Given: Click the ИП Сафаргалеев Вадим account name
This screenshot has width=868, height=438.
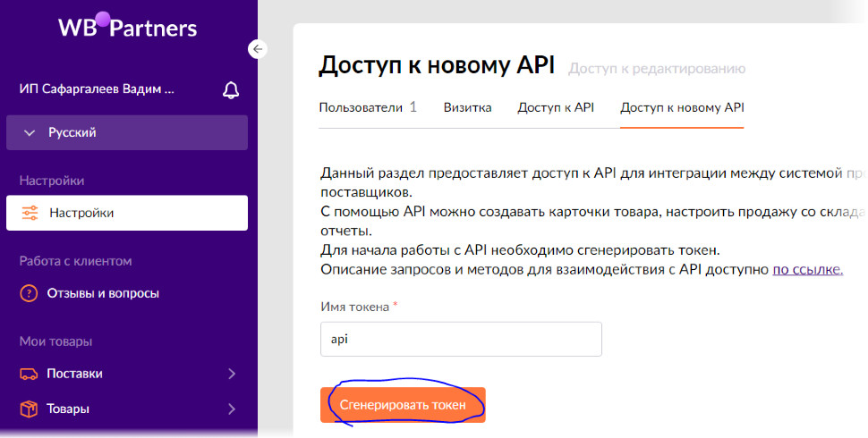Looking at the screenshot, I should [x=97, y=89].
